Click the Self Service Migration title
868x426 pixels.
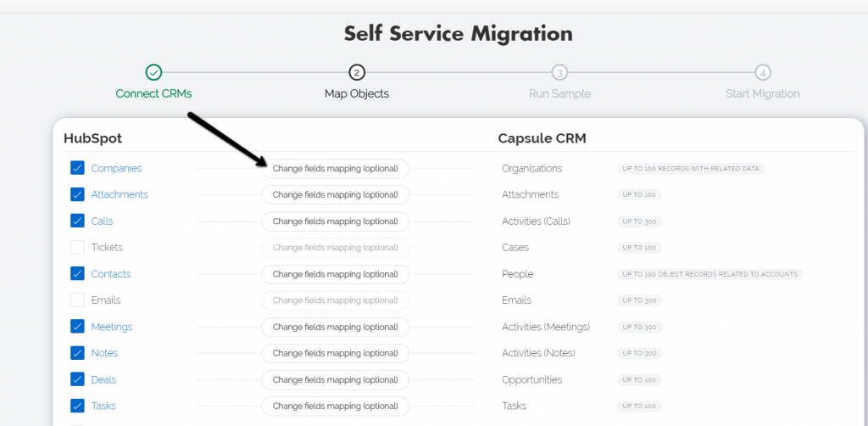459,34
